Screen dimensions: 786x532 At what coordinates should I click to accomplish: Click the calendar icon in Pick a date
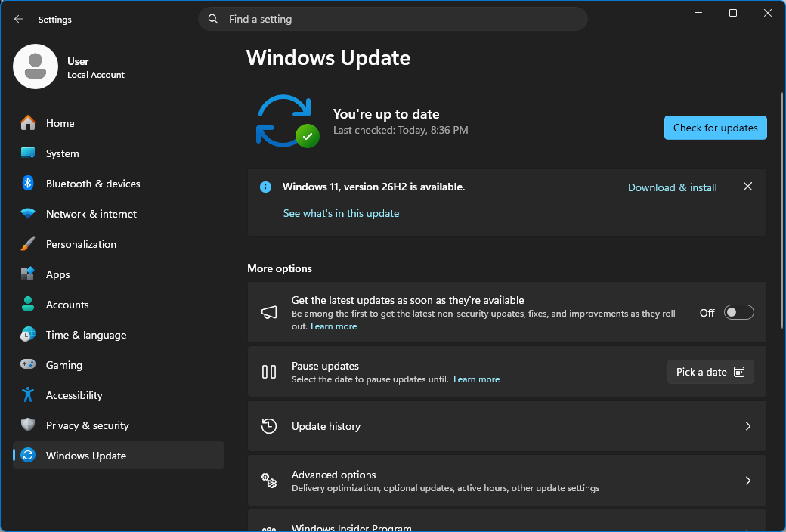[x=739, y=372]
